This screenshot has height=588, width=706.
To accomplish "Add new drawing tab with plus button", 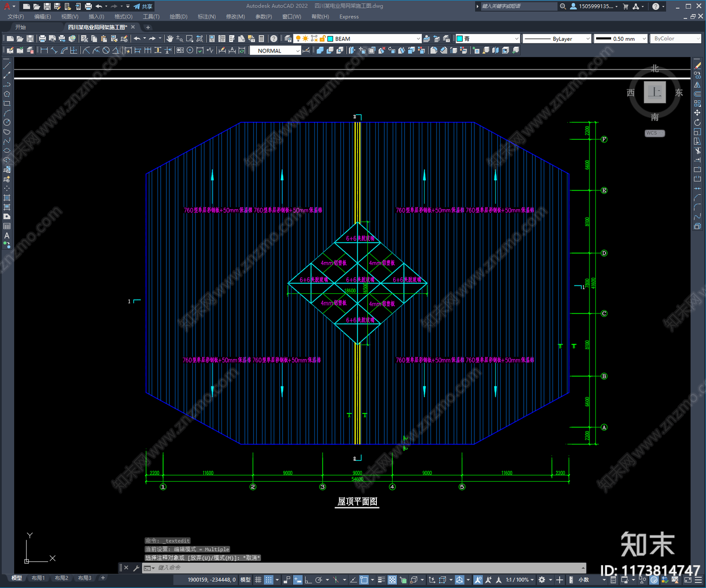I will coord(148,27).
